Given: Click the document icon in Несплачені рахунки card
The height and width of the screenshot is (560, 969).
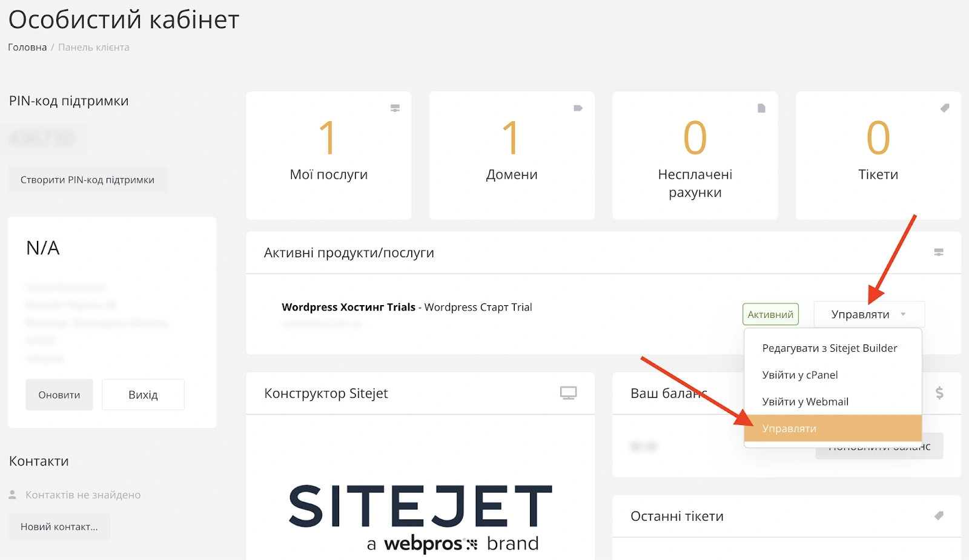Looking at the screenshot, I should point(761,108).
